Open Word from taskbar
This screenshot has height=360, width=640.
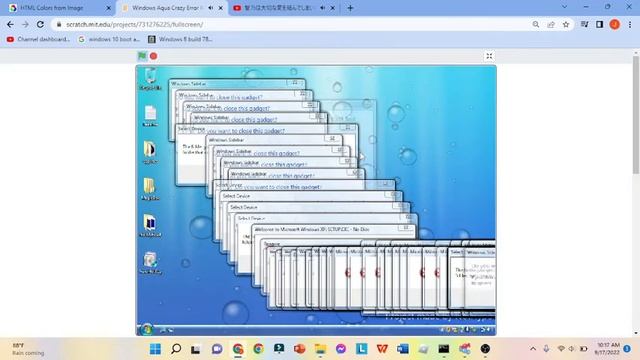pyautogui.click(x=403, y=349)
